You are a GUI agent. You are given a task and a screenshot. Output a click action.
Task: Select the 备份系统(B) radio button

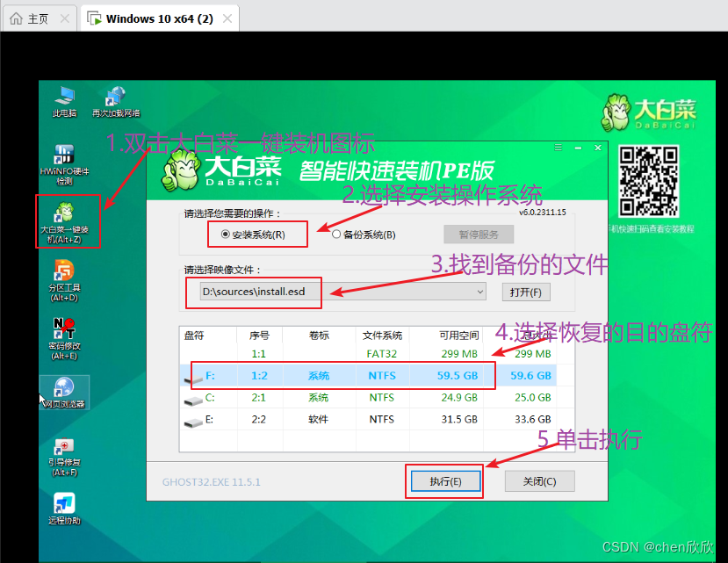[x=336, y=235]
